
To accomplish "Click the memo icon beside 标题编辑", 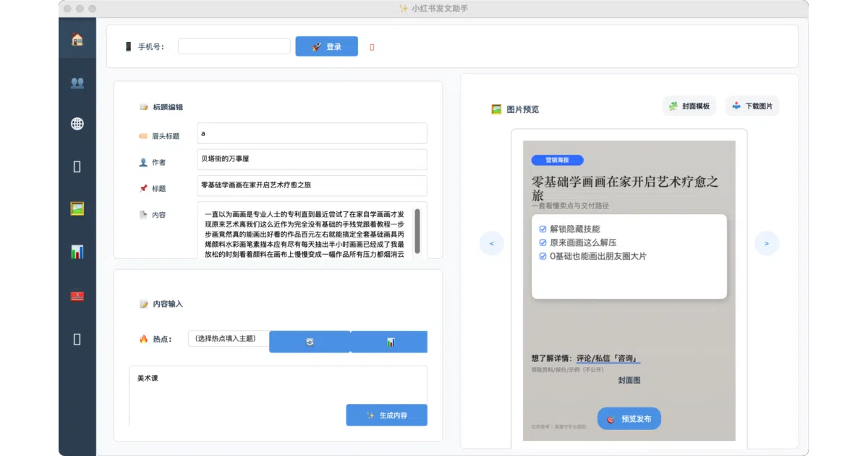I will coord(144,107).
